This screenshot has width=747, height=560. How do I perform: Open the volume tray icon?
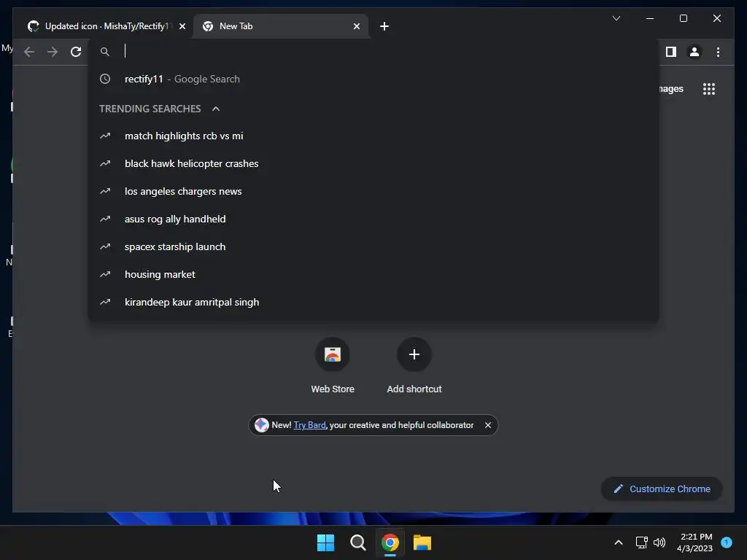tap(659, 542)
